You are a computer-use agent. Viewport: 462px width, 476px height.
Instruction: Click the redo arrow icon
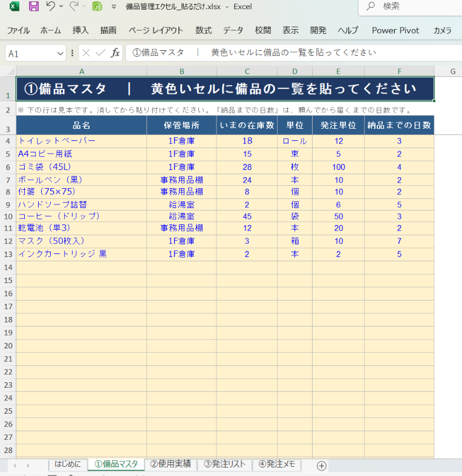(x=74, y=6)
